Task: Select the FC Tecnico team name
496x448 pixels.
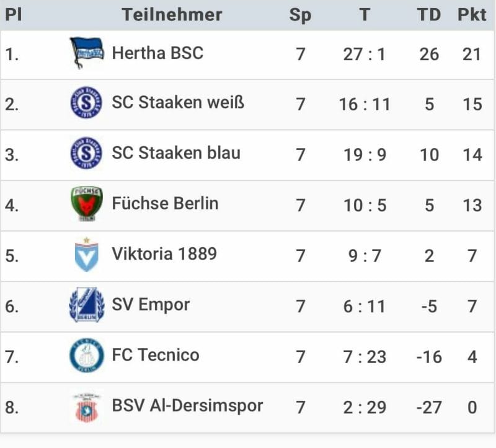Action: [156, 354]
